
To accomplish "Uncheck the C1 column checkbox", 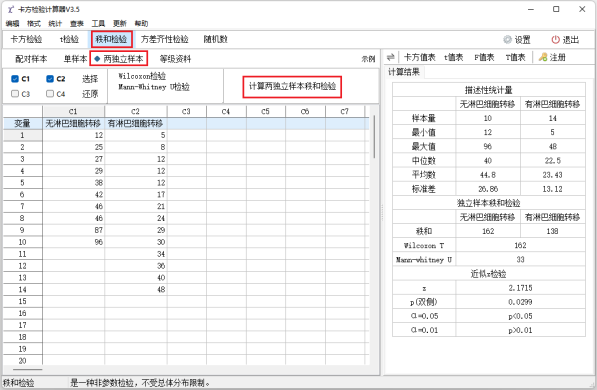I will point(15,79).
